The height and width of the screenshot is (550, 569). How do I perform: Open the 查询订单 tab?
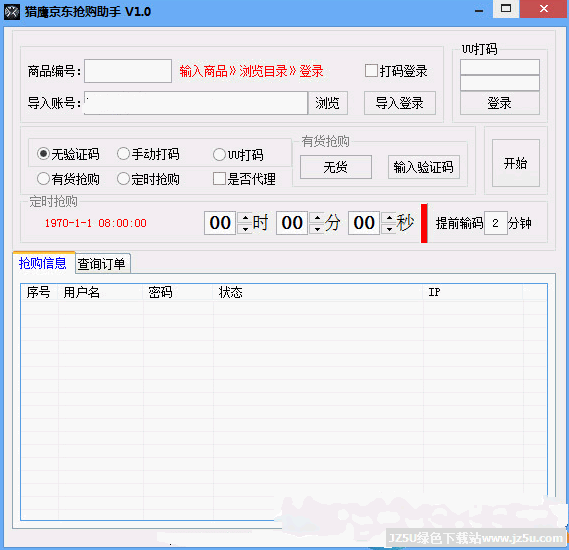pyautogui.click(x=102, y=264)
